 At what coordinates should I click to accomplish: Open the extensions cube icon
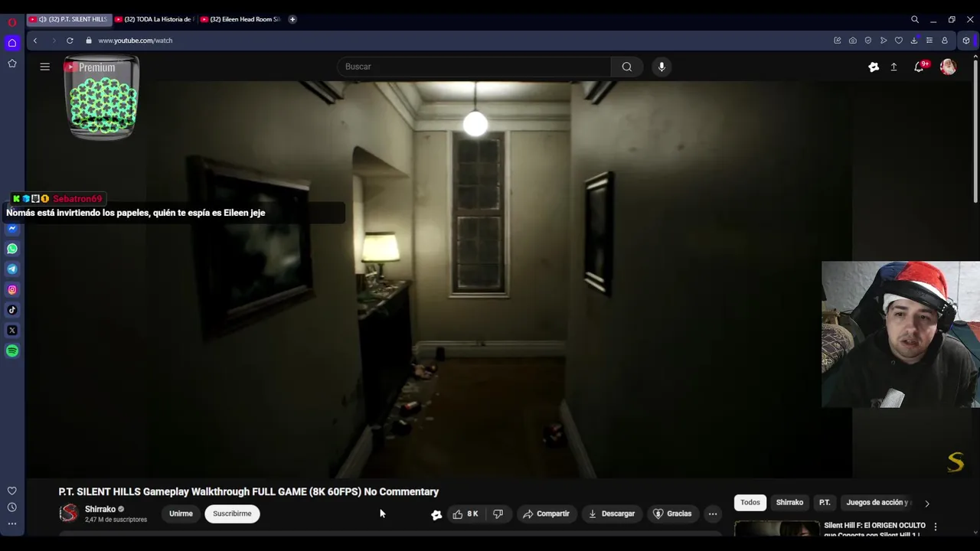(x=966, y=41)
